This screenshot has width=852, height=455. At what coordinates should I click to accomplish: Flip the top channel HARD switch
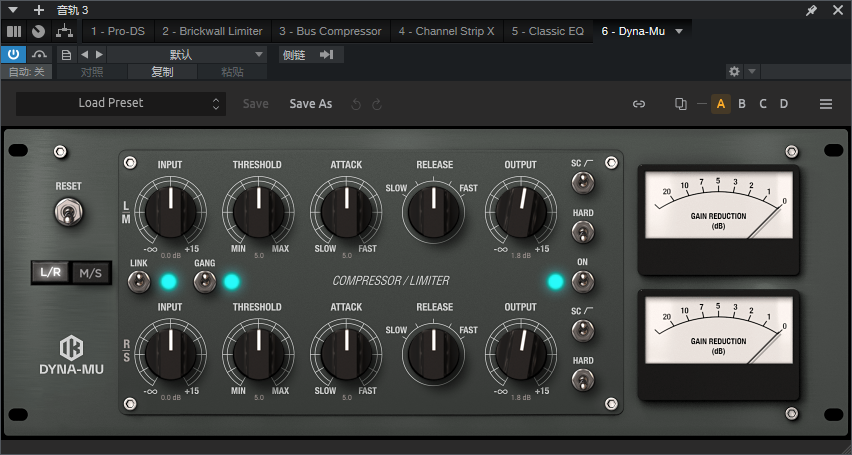coord(583,232)
